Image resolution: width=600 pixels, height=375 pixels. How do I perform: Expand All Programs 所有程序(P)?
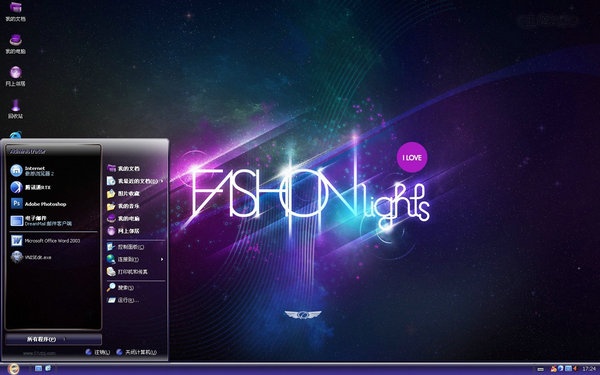coord(54,339)
